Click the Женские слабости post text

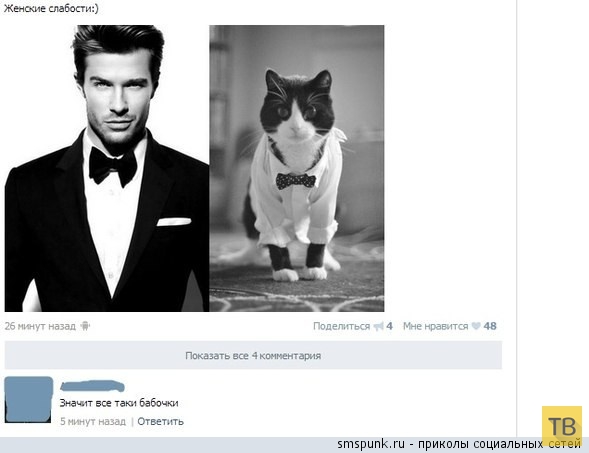[x=51, y=9]
